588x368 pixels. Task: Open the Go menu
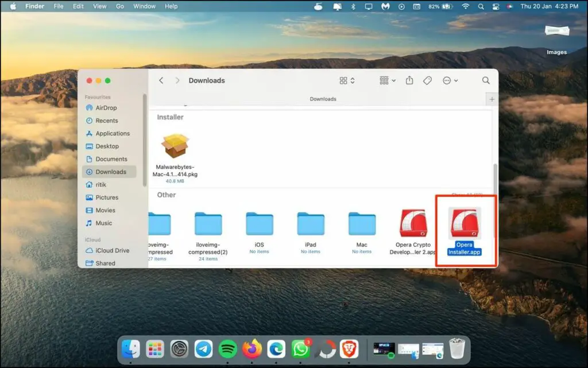click(120, 6)
